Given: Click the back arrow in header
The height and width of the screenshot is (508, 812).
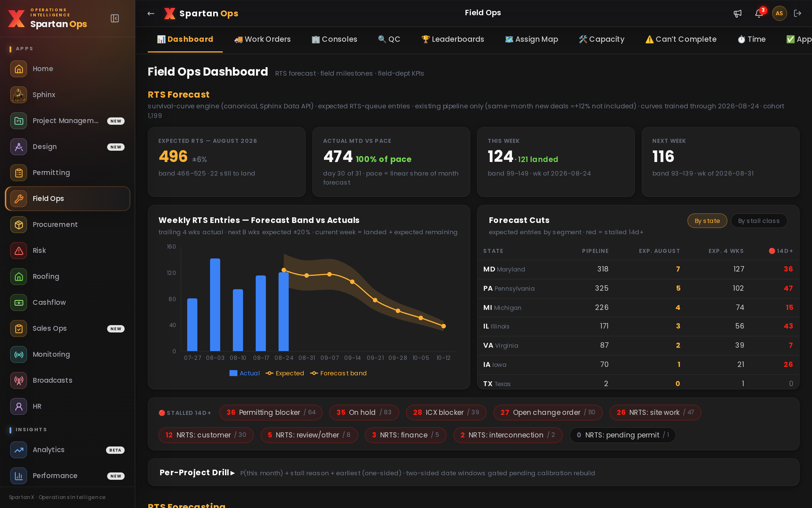Looking at the screenshot, I should [151, 14].
